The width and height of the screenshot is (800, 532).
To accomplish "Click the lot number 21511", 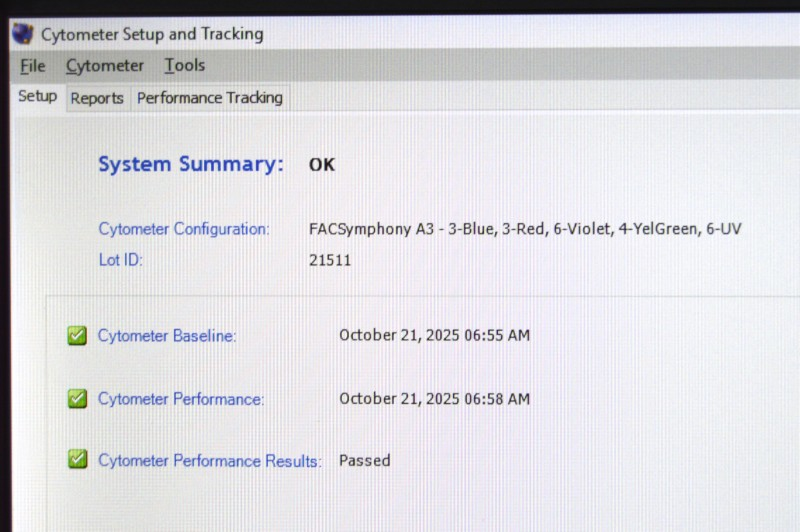I will coord(330,260).
